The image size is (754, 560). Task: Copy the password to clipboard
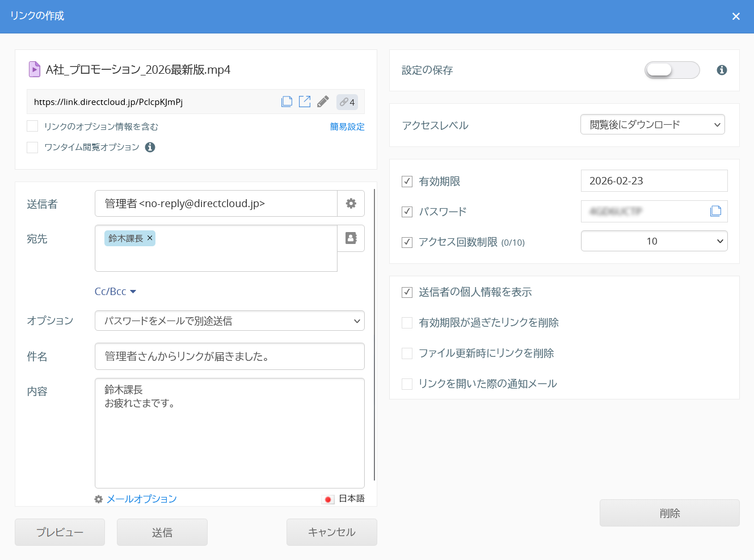pos(715,211)
